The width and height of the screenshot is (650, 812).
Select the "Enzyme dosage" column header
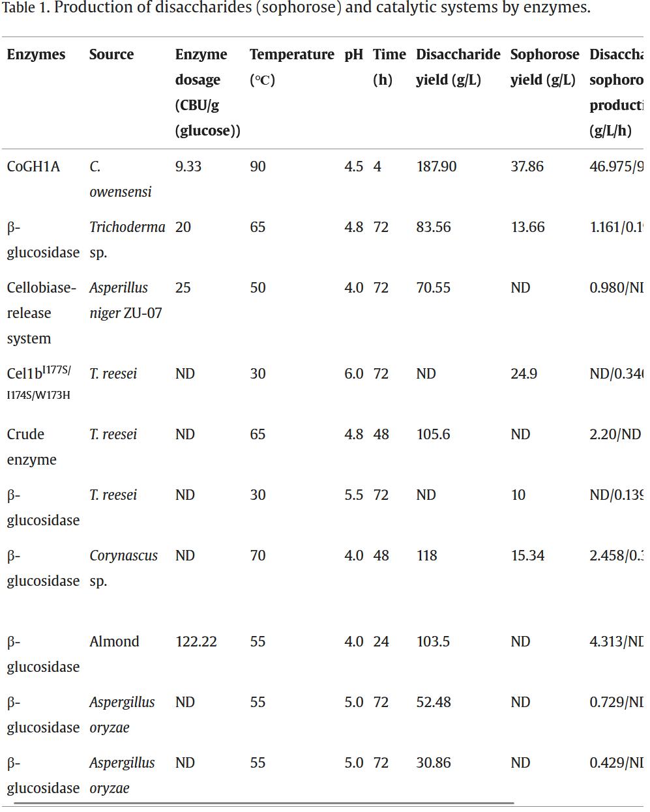[207, 92]
